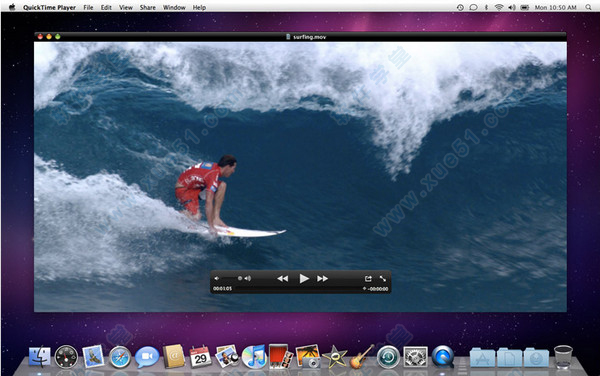Mute using the low-volume speaker icon
The width and height of the screenshot is (600, 376).
click(x=217, y=278)
